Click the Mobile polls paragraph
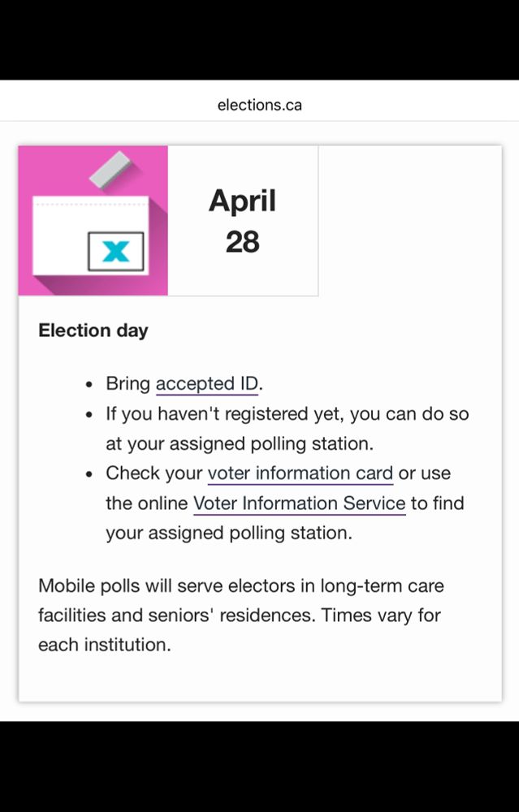 [241, 615]
